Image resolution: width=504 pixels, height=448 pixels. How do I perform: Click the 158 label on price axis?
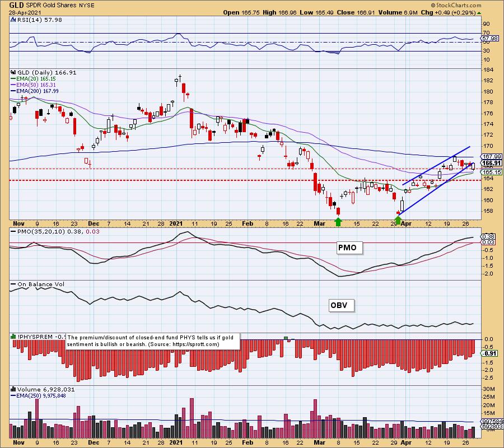coord(488,211)
